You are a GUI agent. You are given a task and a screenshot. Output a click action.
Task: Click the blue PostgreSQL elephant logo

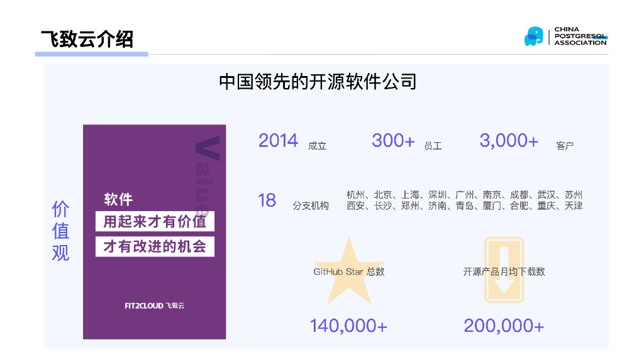coord(533,36)
